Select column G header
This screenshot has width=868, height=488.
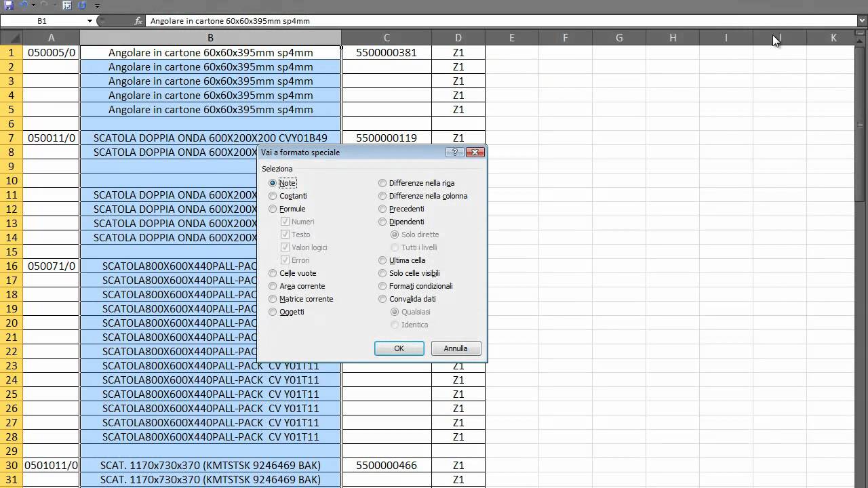point(619,38)
